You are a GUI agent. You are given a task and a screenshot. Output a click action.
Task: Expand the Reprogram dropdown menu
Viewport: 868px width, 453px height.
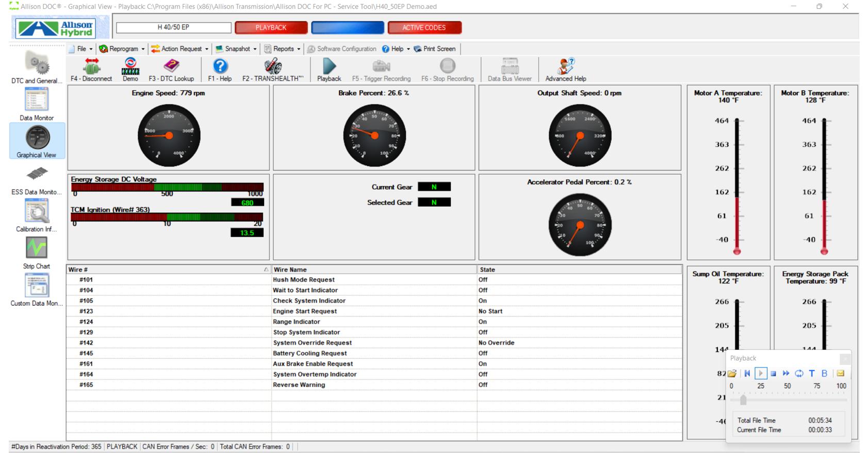[x=122, y=49]
